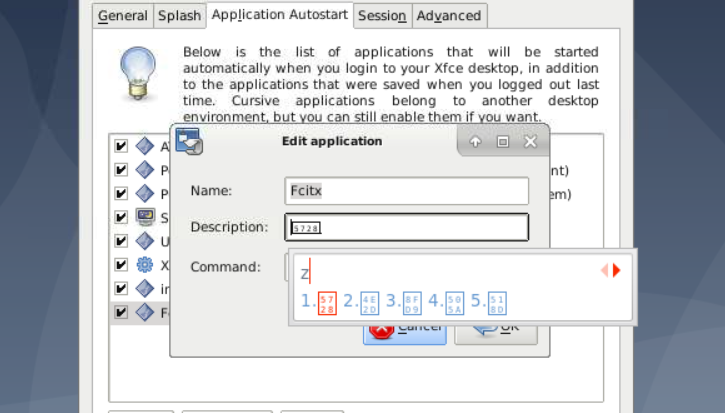Choose candidate 2 labeled 4E2D
The height and width of the screenshot is (413, 725).
coord(362,303)
